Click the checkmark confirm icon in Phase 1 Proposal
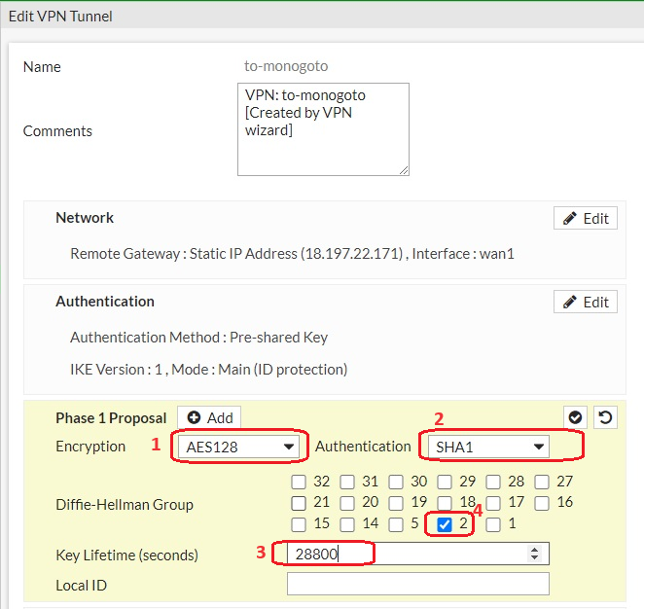The height and width of the screenshot is (610, 645). (x=575, y=417)
